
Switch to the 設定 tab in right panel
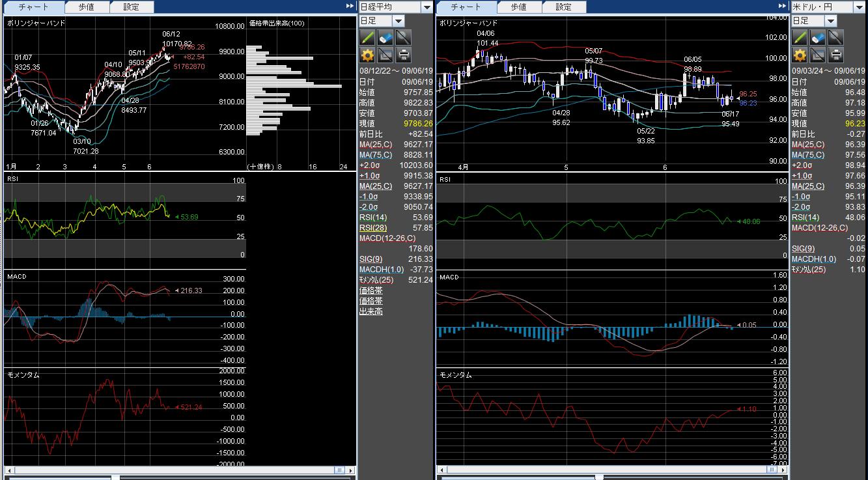tap(563, 7)
